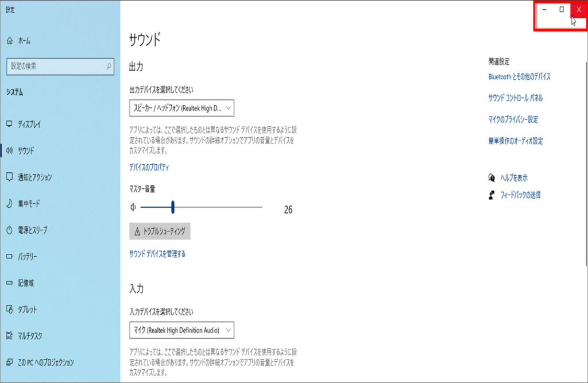Switch to the タブレット settings page
This screenshot has width=588, height=383.
27,310
